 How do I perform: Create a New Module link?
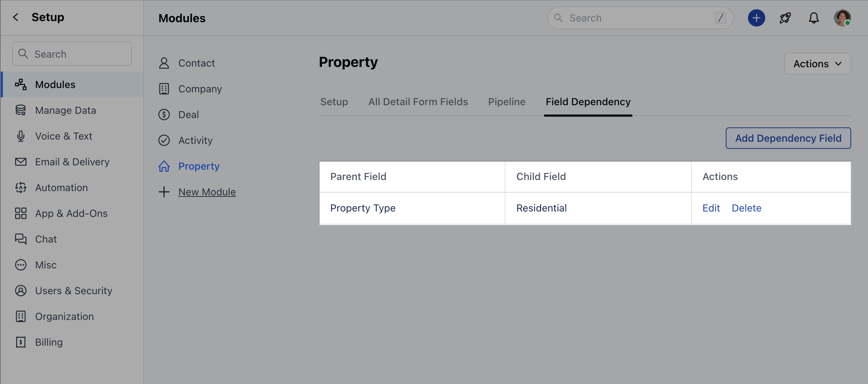(207, 192)
